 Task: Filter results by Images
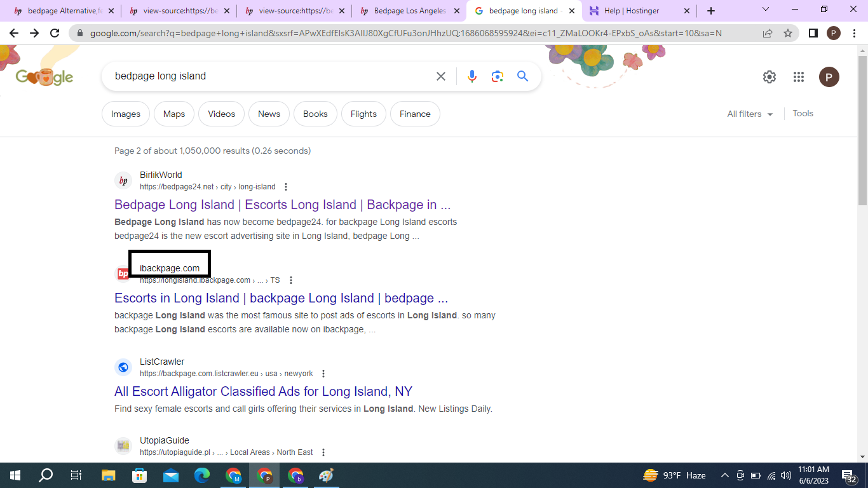[x=126, y=114]
